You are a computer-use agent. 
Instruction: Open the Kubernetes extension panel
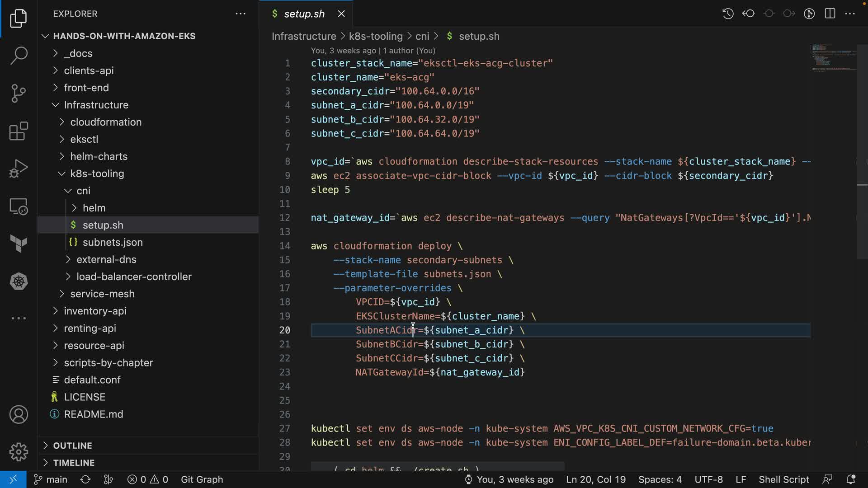19,282
